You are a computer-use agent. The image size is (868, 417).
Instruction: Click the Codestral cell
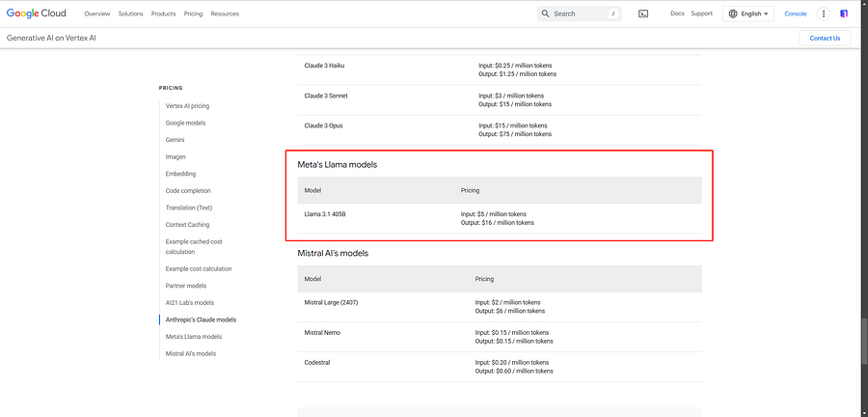pos(317,362)
